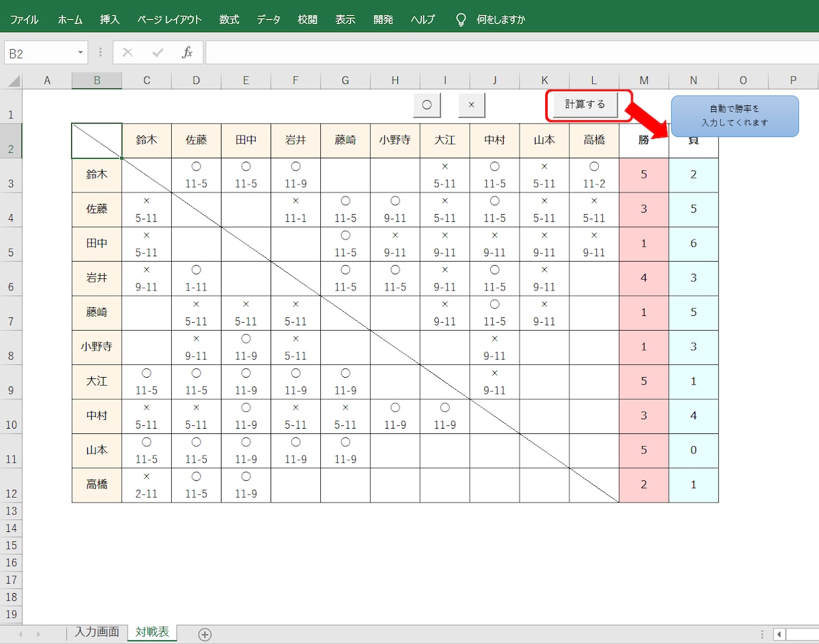This screenshot has width=819, height=644.
Task: Select the 対戦表 sheet tab
Action: coord(152,633)
